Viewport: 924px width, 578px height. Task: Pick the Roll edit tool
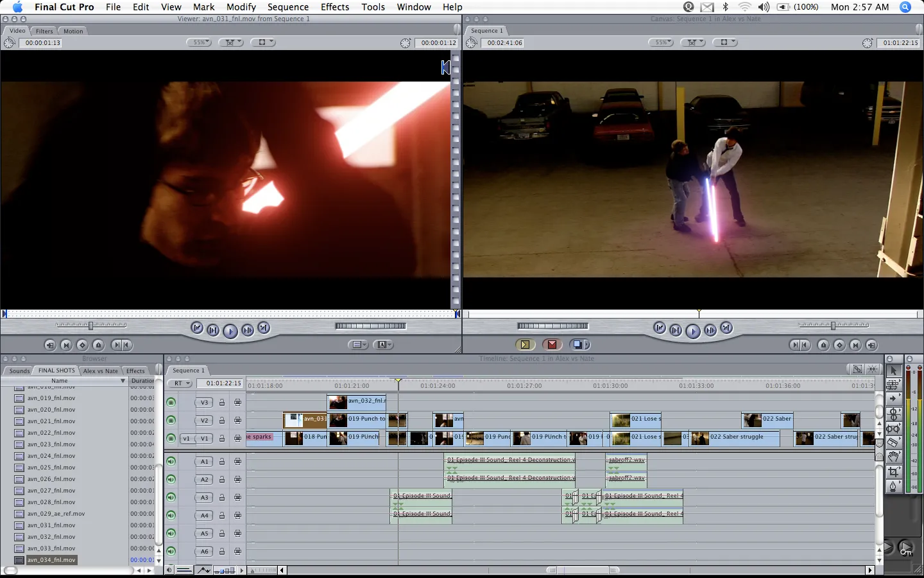tap(893, 414)
